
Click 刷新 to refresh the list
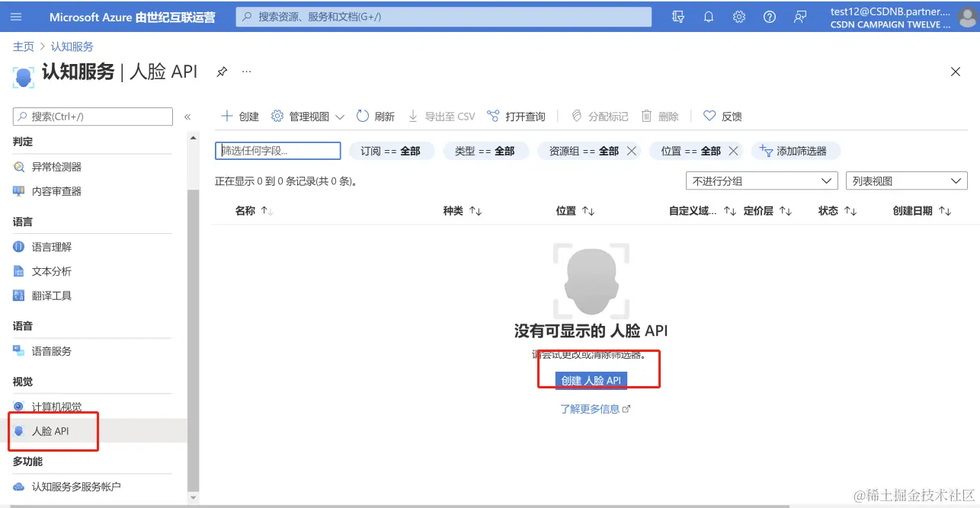pyautogui.click(x=376, y=117)
